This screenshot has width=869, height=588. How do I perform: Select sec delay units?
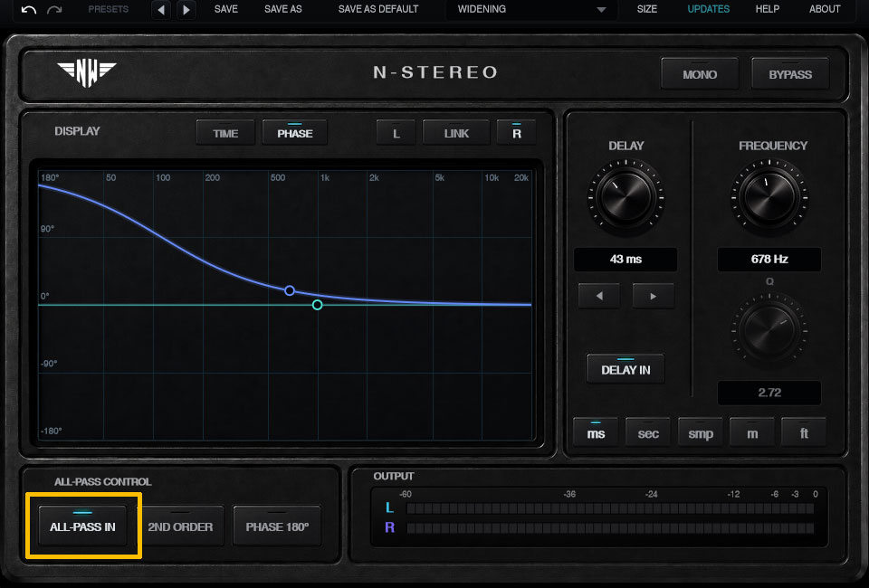click(x=648, y=432)
